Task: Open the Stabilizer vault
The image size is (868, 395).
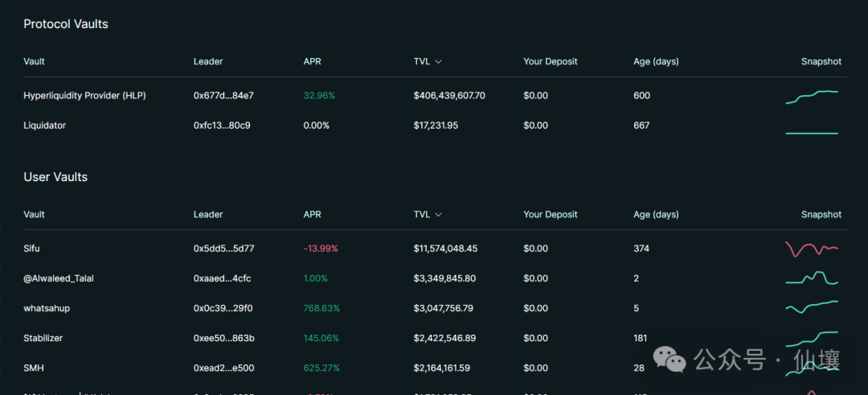Action: click(43, 338)
